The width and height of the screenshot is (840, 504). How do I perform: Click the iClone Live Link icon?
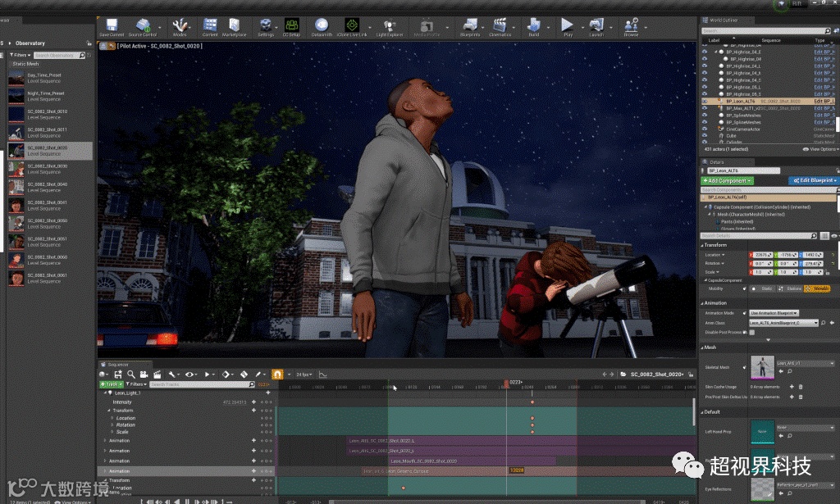(x=352, y=25)
